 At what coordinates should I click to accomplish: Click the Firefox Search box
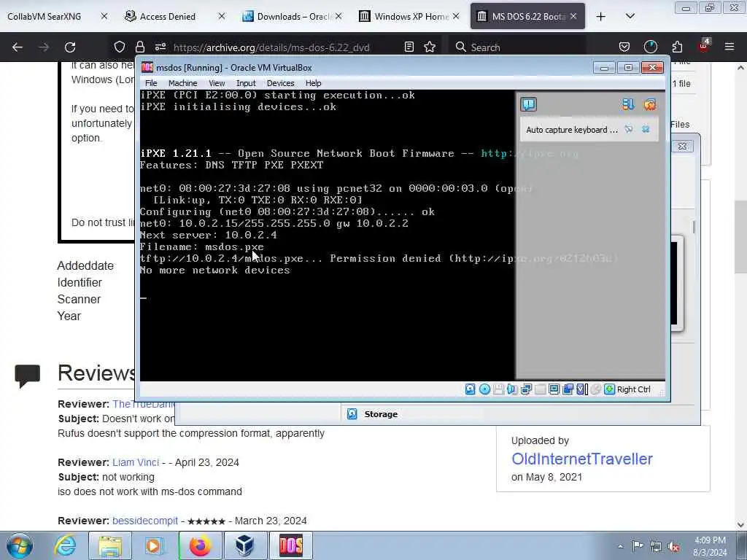(517, 47)
